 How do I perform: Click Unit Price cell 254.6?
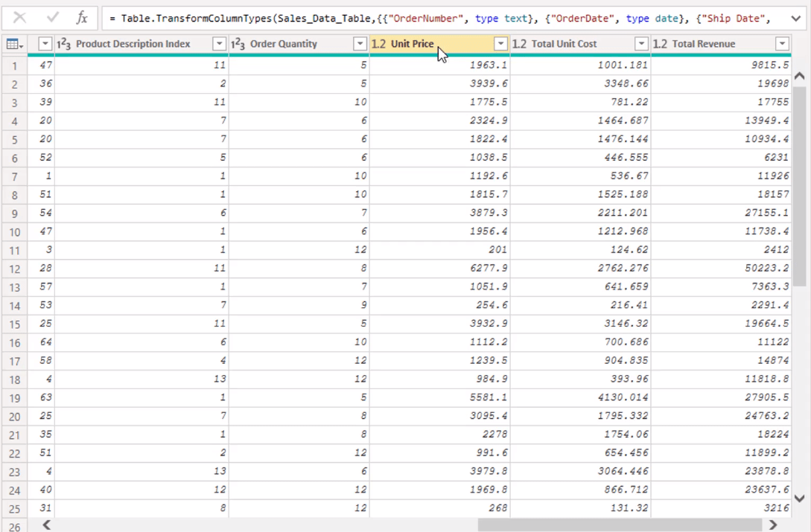coord(439,305)
